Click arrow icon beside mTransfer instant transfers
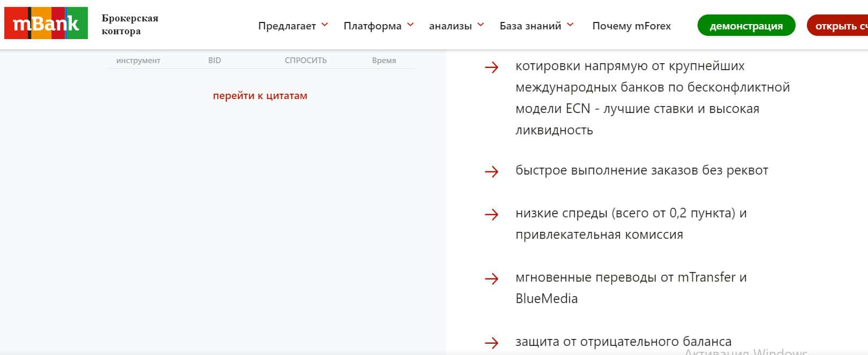This screenshot has width=868, height=355. pos(492,278)
